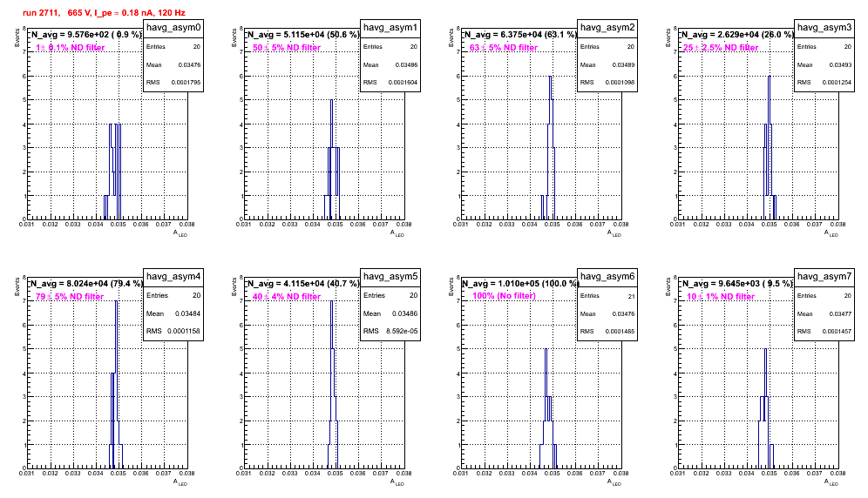Screen dimensions: 868x498
Task: Click the N_avg = 1.010e+05 label
Action: click(x=520, y=283)
